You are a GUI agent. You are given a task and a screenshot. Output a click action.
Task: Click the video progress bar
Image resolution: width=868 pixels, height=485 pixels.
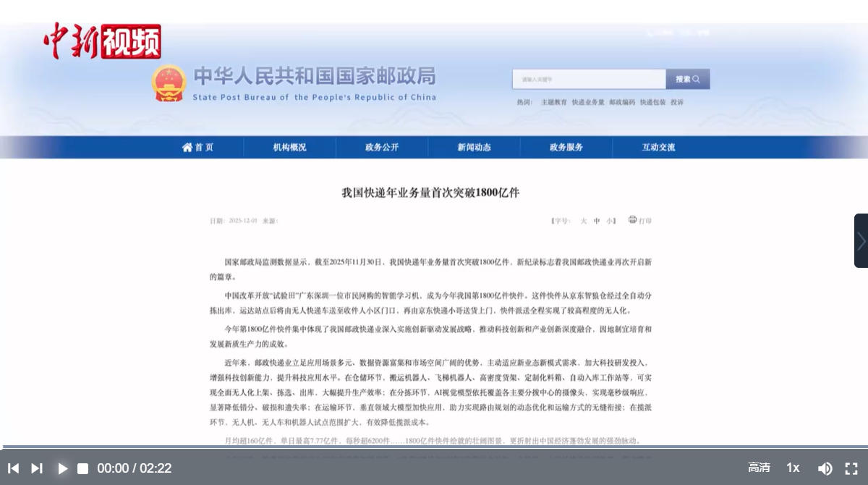click(434, 447)
